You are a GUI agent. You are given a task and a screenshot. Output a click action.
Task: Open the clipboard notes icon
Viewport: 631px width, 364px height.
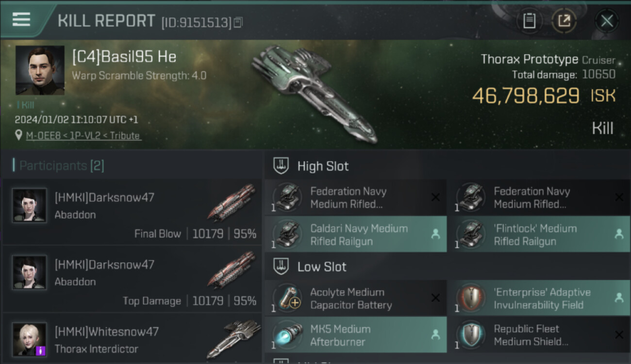tap(529, 21)
